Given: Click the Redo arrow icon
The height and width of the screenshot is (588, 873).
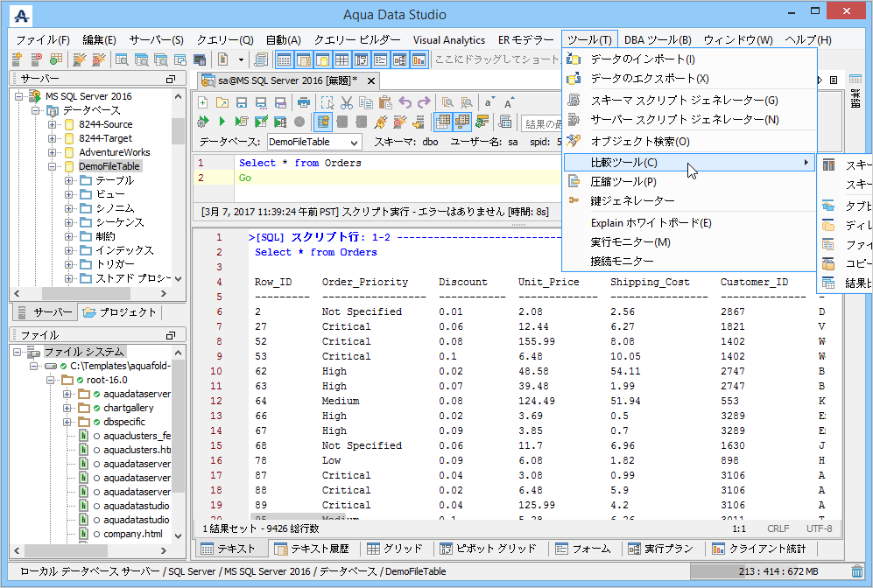Looking at the screenshot, I should point(425,102).
